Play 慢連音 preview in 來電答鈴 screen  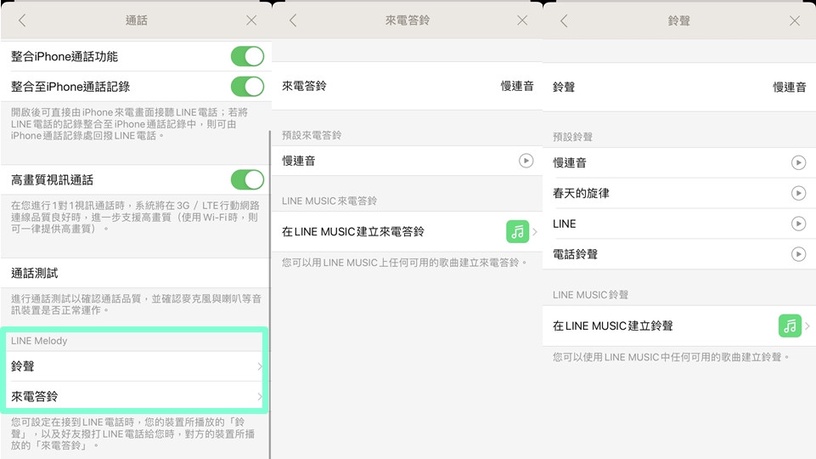(x=526, y=161)
